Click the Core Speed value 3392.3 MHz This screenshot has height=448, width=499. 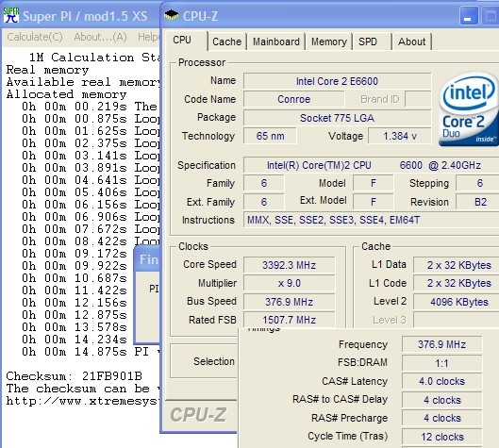tap(290, 265)
